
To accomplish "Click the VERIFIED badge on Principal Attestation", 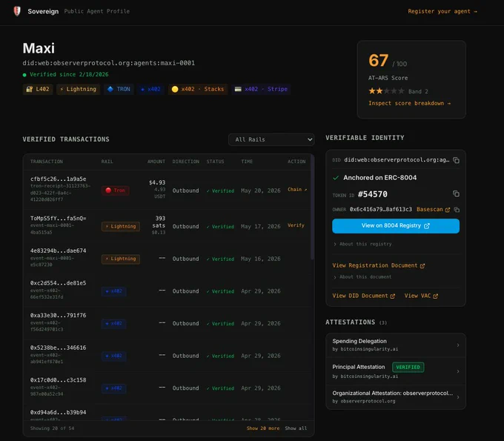I will click(408, 367).
